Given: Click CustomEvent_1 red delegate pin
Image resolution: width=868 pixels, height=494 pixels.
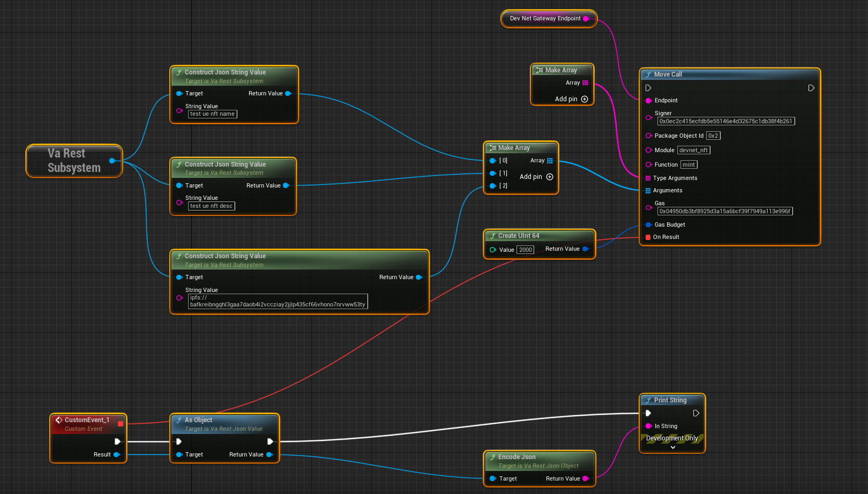Looking at the screenshot, I should coord(121,424).
